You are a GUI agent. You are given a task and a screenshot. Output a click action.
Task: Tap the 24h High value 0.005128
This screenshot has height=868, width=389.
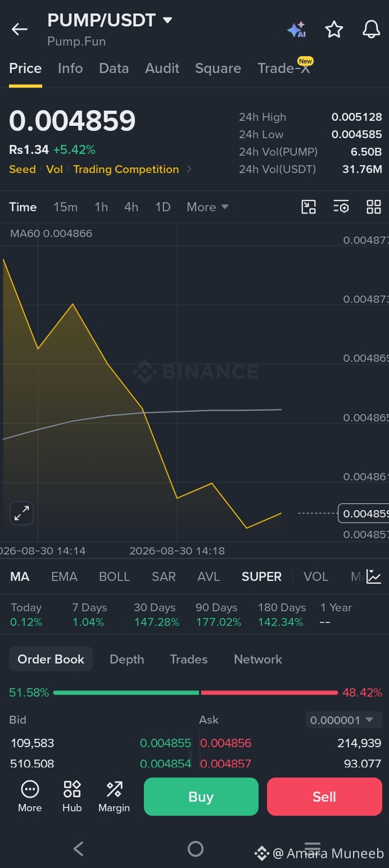pyautogui.click(x=356, y=117)
